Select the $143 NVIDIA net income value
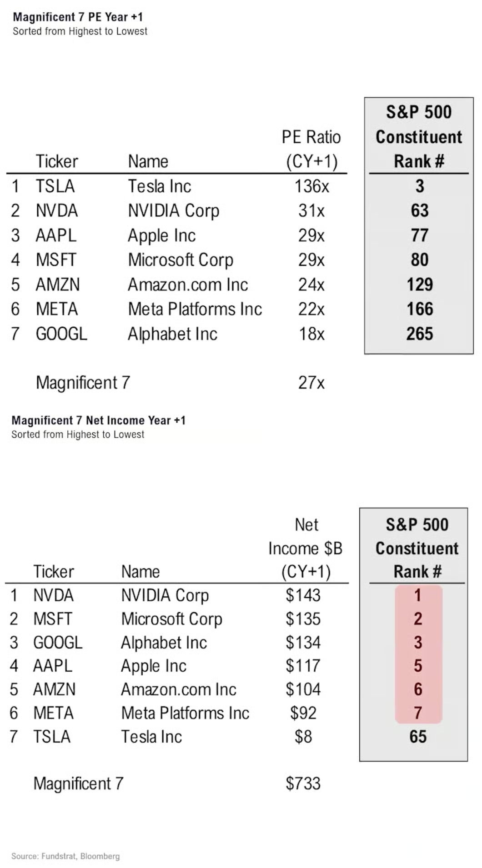The width and height of the screenshot is (482, 868). click(303, 595)
